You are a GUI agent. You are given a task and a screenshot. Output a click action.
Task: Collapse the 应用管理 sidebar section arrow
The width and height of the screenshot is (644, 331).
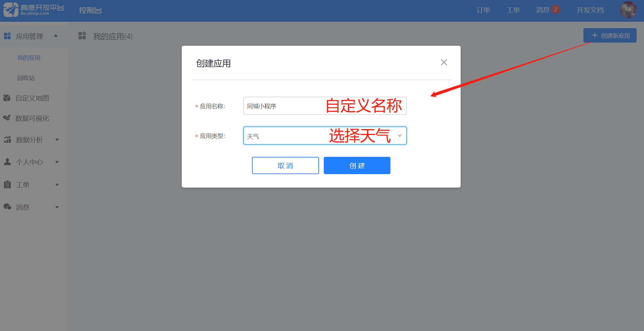pyautogui.click(x=56, y=36)
